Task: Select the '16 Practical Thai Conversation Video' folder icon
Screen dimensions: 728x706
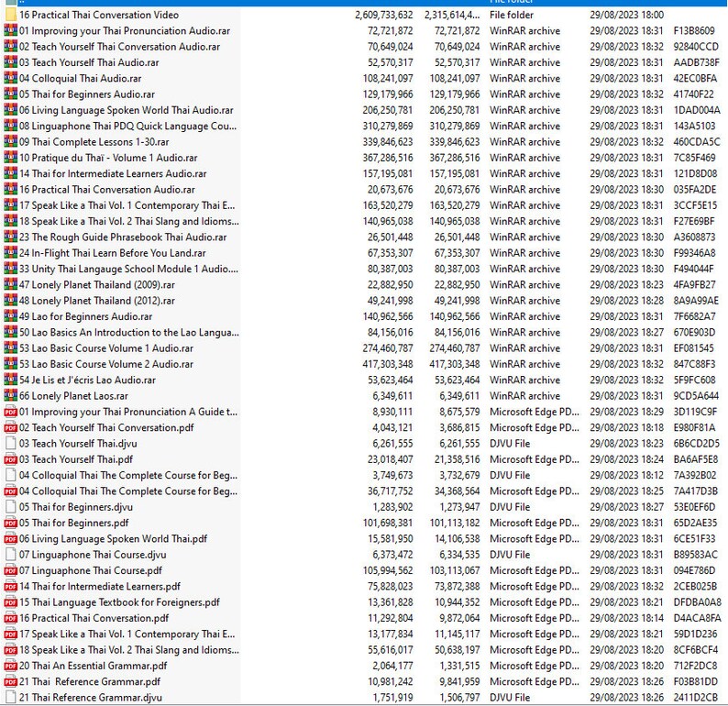Action: 11,15
